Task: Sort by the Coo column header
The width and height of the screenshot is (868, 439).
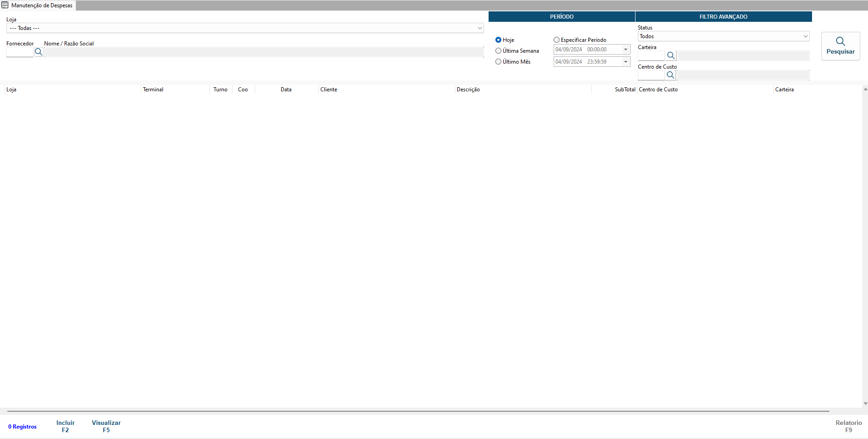Action: 243,90
